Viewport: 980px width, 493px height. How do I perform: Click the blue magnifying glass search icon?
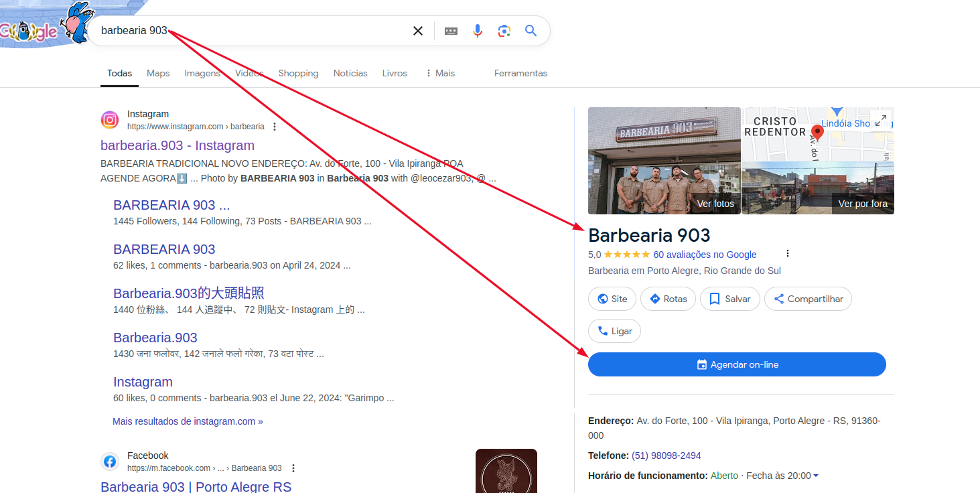pos(531,31)
